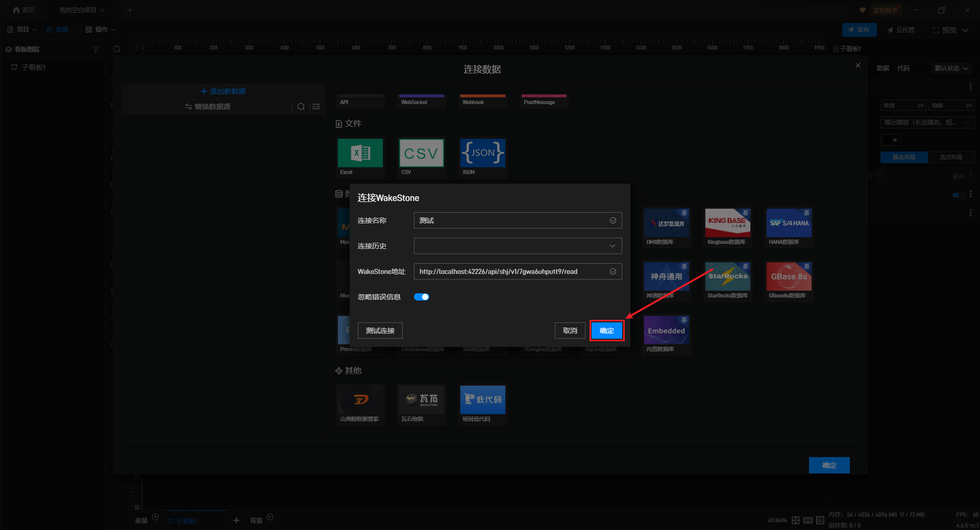Select the Embedded built-in database icon

pyautogui.click(x=666, y=330)
